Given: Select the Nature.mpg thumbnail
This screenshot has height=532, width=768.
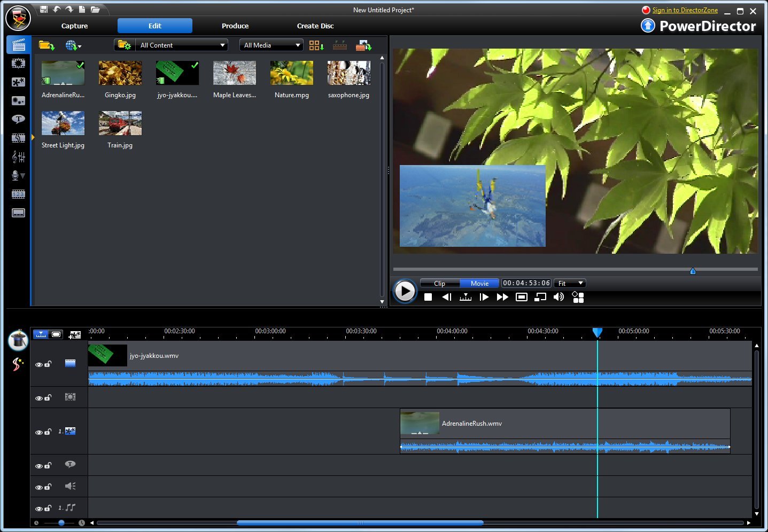Looking at the screenshot, I should (292, 73).
